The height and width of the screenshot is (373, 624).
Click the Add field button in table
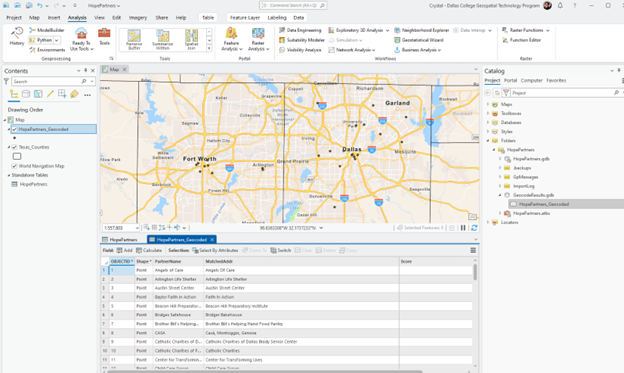pos(124,250)
